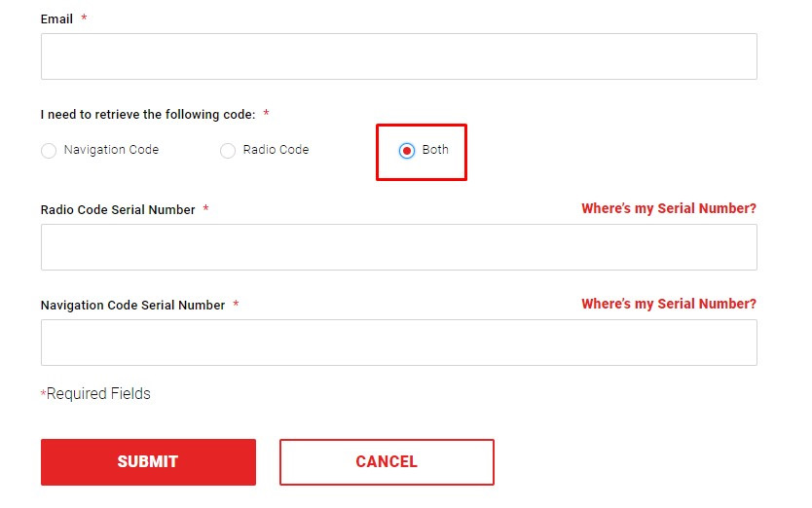The width and height of the screenshot is (812, 508).
Task: Click the "Both" option label text
Action: (x=435, y=150)
